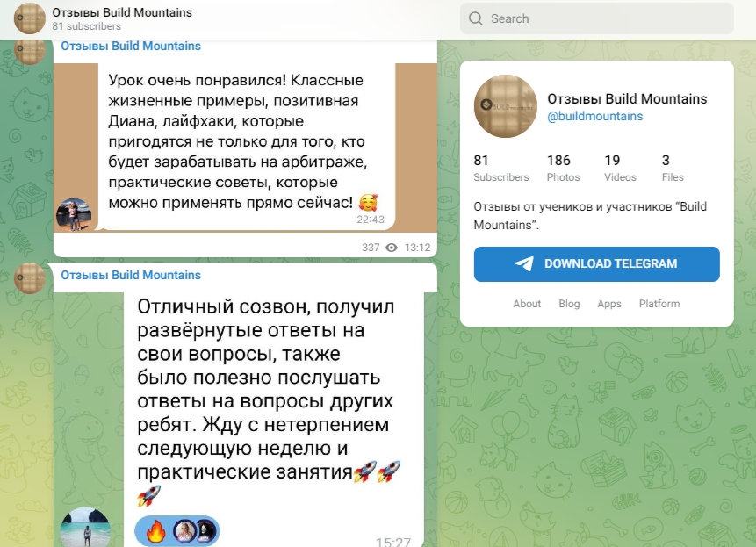Click the large channel avatar in info card

click(x=505, y=106)
